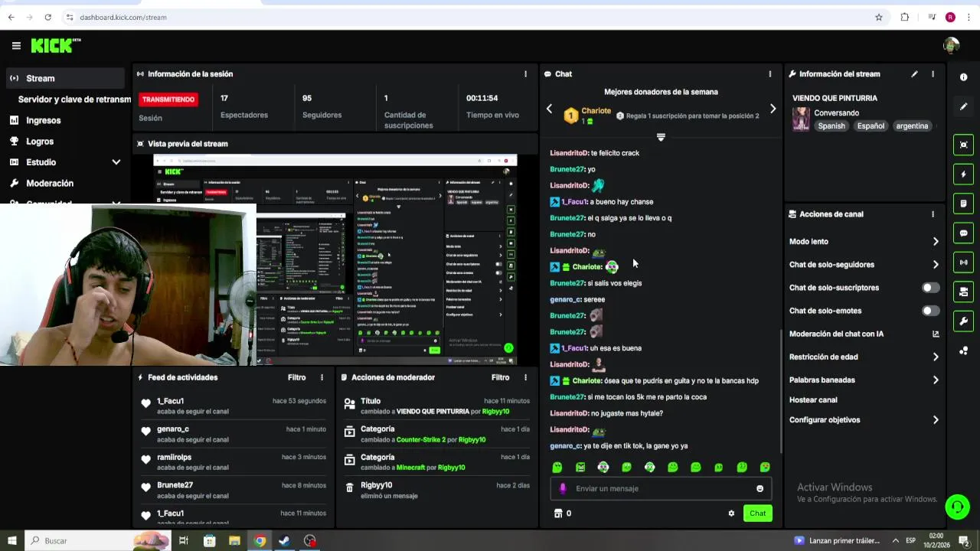
Task: Open Chat panel options menu
Action: tap(770, 74)
